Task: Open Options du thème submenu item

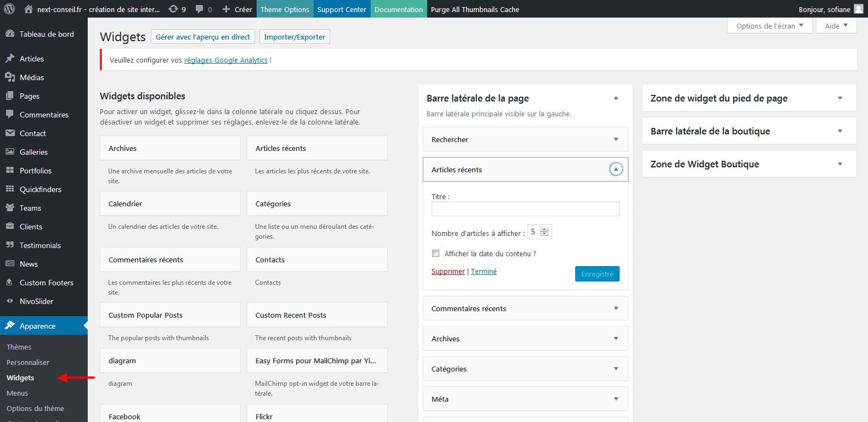Action: pyautogui.click(x=35, y=408)
